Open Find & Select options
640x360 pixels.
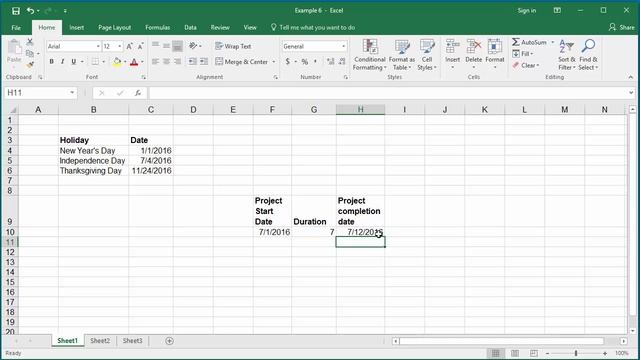pyautogui.click(x=588, y=55)
